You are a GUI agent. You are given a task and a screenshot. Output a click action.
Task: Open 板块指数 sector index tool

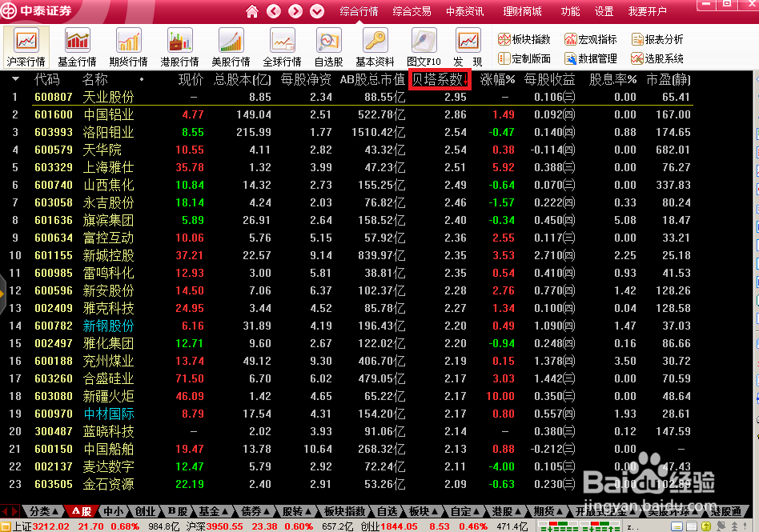point(524,39)
